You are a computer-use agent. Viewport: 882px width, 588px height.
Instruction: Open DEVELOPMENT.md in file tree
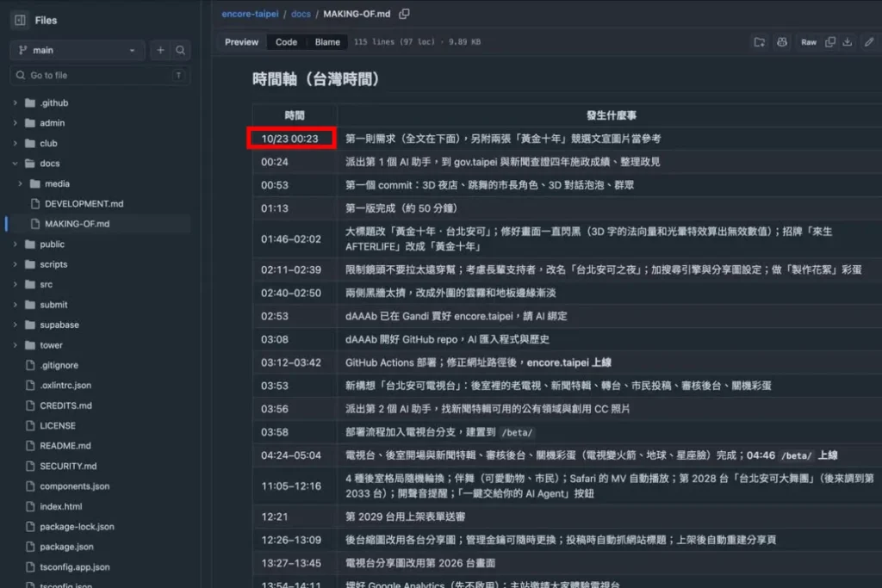[84, 203]
